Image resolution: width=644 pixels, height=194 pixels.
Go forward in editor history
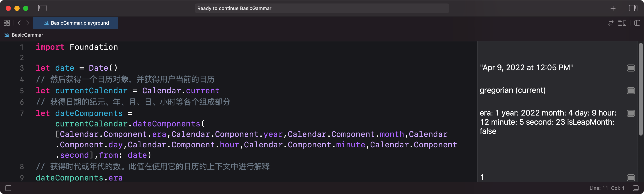point(28,23)
